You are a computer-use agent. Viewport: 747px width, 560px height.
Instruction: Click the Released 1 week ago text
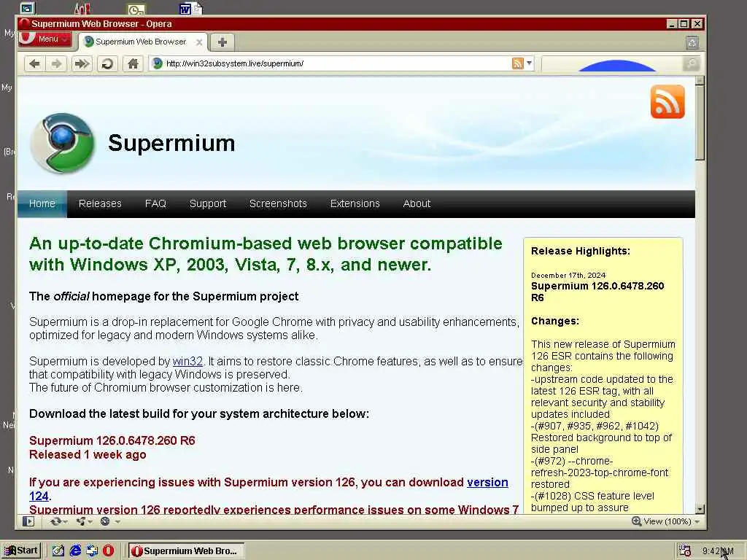click(x=88, y=455)
